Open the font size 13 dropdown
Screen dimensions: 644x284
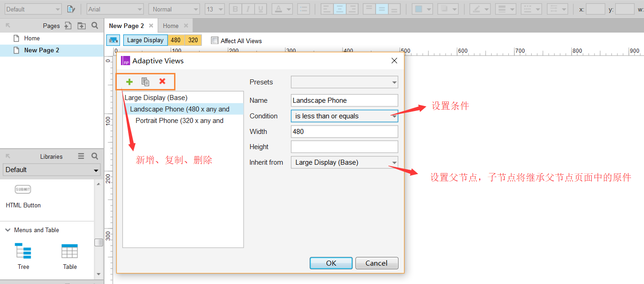click(214, 9)
